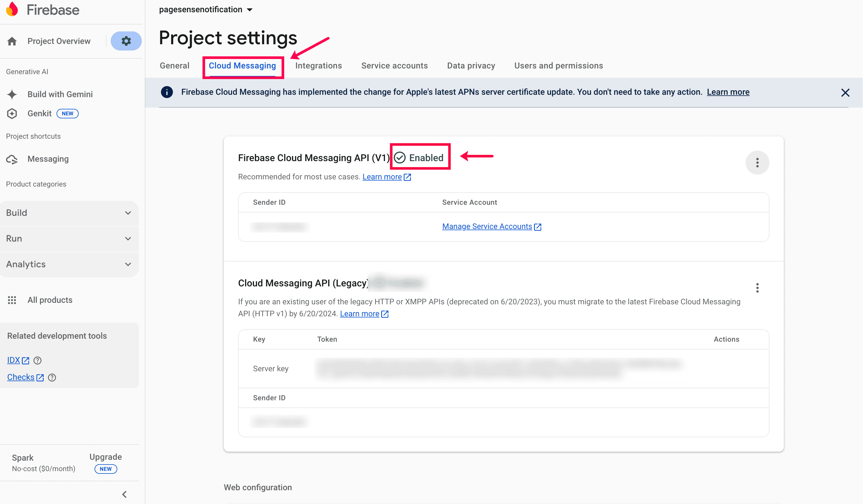Viewport: 864px width, 504px height.
Task: Open FCM API (V1) three-dot menu
Action: pos(757,162)
